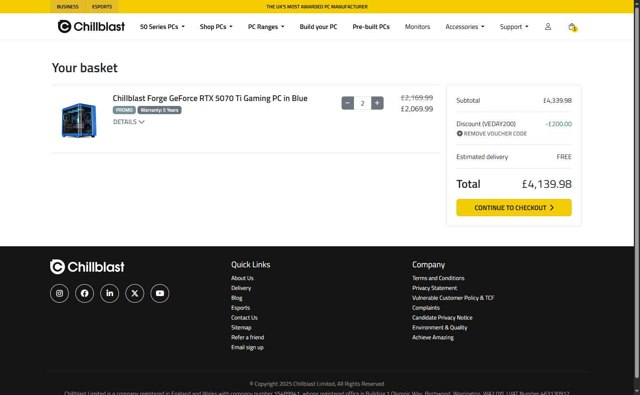Viewport: 640px width, 395px height.
Task: Go to Pre-built PCs
Action: [x=371, y=27]
